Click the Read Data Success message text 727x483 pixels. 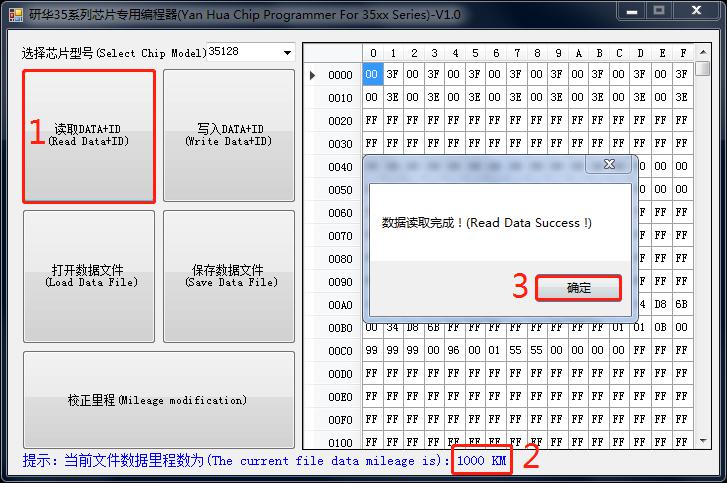[x=486, y=223]
